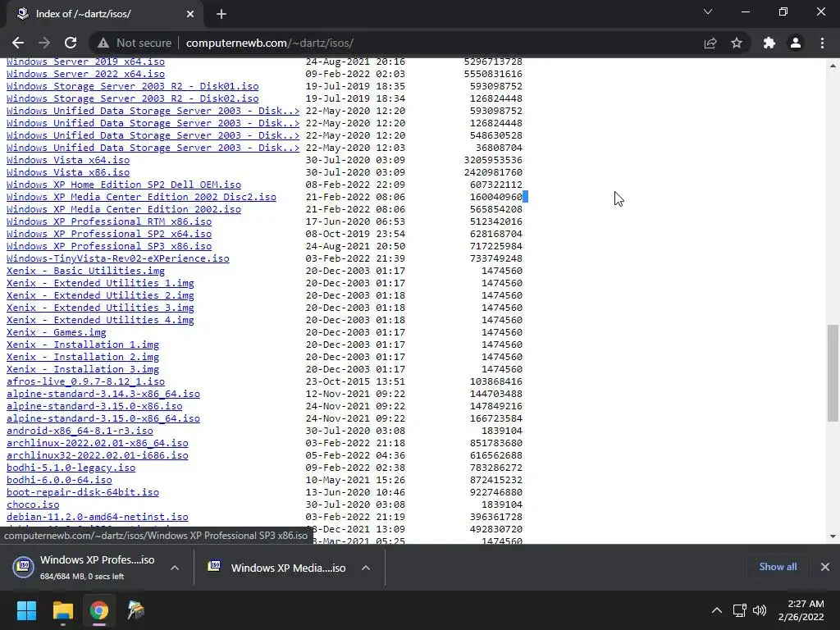The width and height of the screenshot is (840, 630).
Task: Open the Not secure site info warning
Action: [x=135, y=43]
